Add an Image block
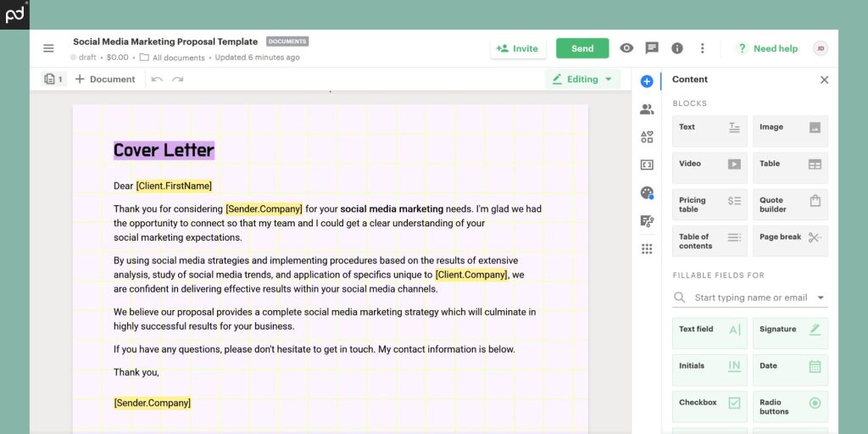868x434 pixels. click(790, 131)
